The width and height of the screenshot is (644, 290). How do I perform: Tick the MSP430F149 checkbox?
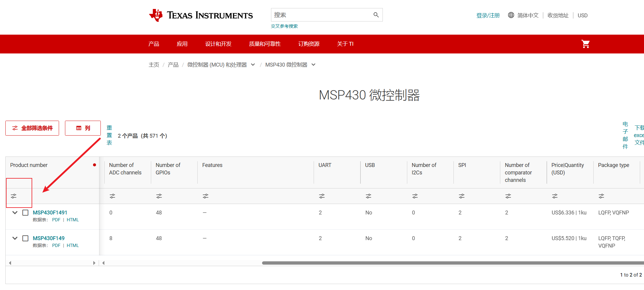pos(25,238)
